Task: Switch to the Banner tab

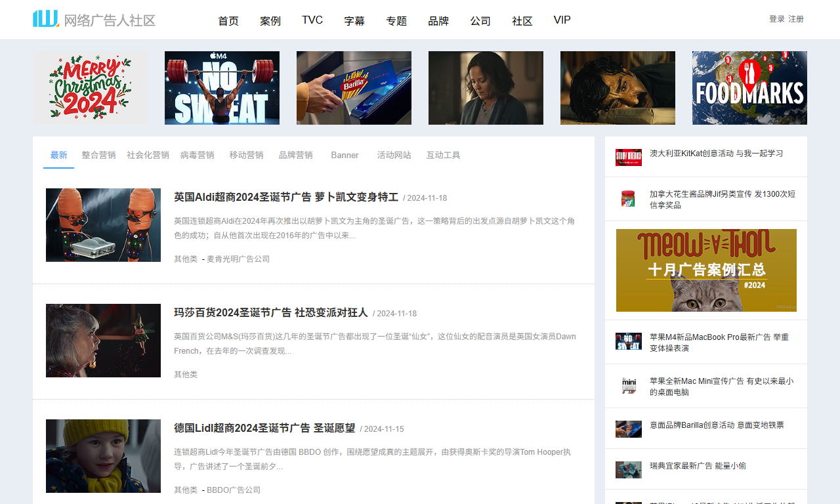Action: (x=345, y=156)
